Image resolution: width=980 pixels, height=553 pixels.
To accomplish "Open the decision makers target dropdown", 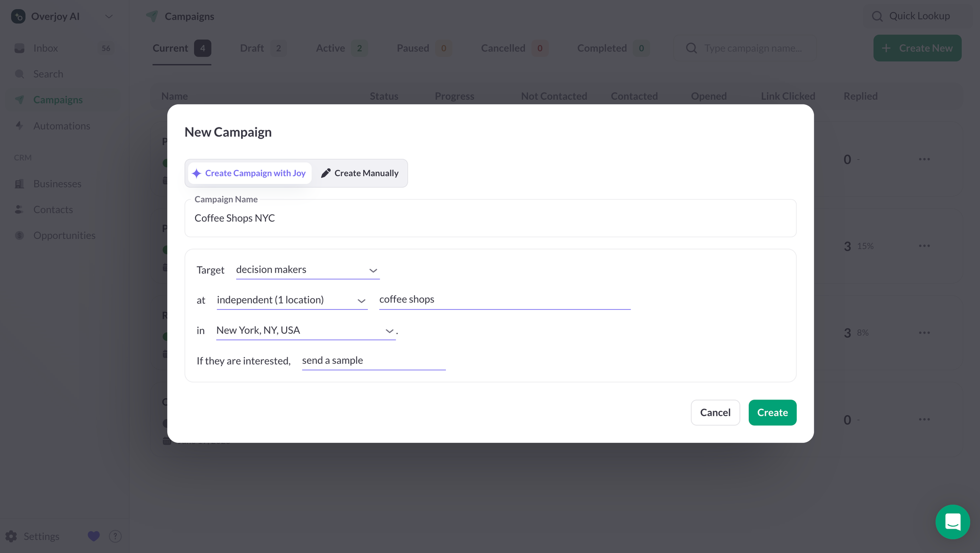I will click(307, 270).
